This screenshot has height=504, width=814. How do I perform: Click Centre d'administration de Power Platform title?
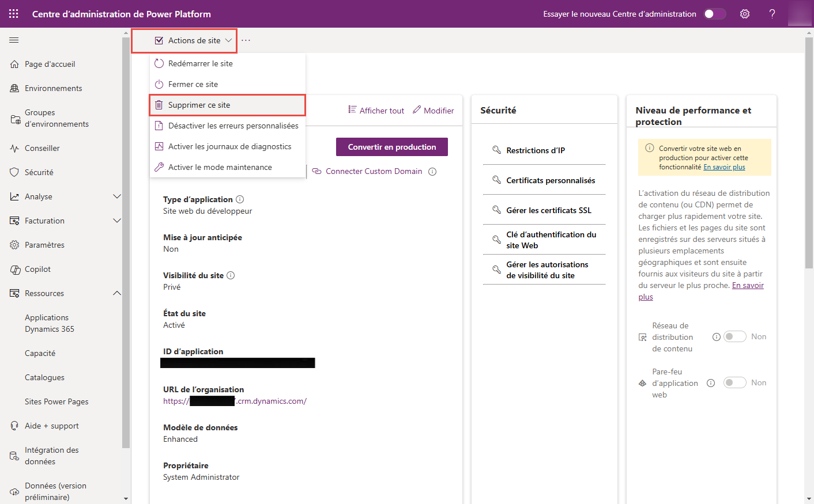click(122, 14)
